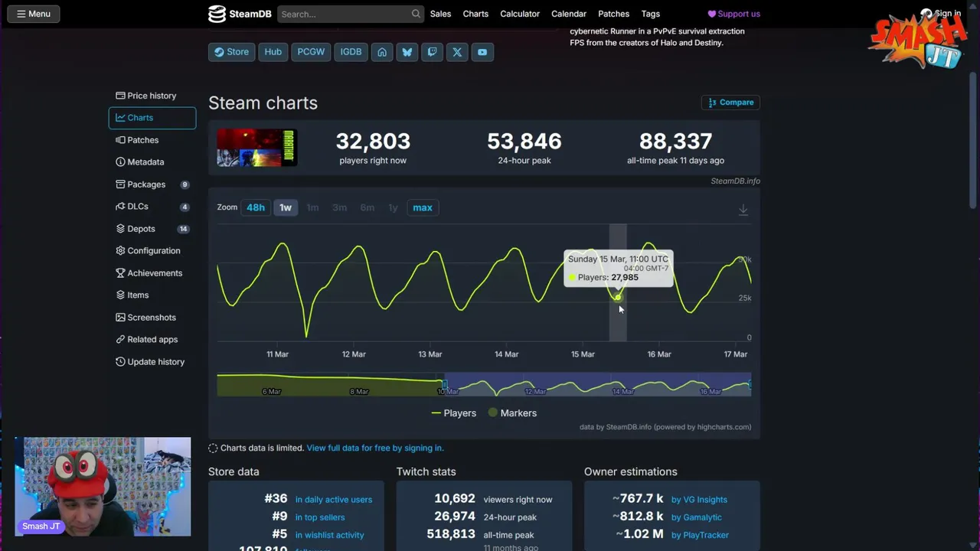Download the chart data icon
980x551 pixels.
[x=743, y=210]
